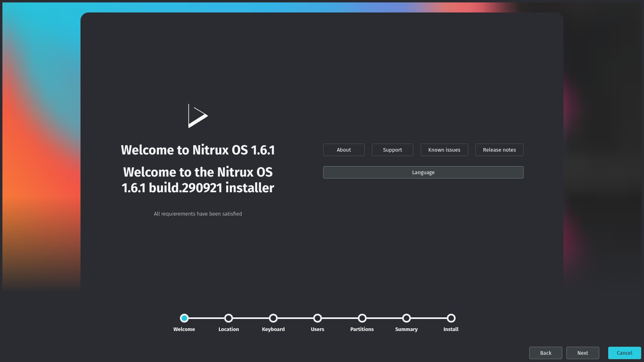Cancel the Nitrux installation

click(x=624, y=353)
